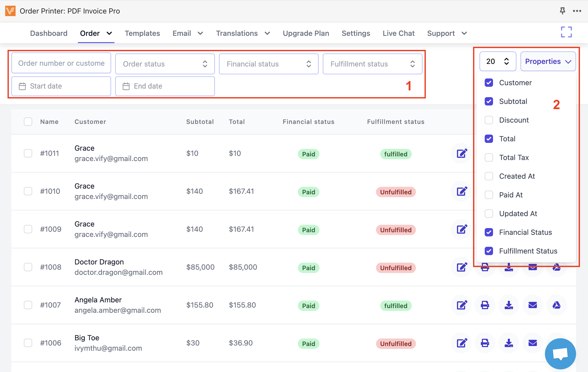Uncheck the Subtotal property checkbox
The width and height of the screenshot is (588, 372).
pyautogui.click(x=489, y=101)
